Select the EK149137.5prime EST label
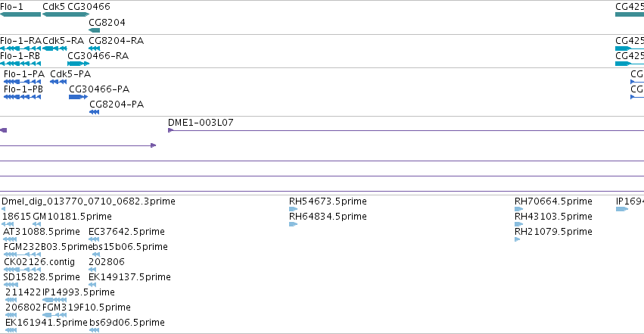Image resolution: width=644 pixels, height=334 pixels. (130, 277)
